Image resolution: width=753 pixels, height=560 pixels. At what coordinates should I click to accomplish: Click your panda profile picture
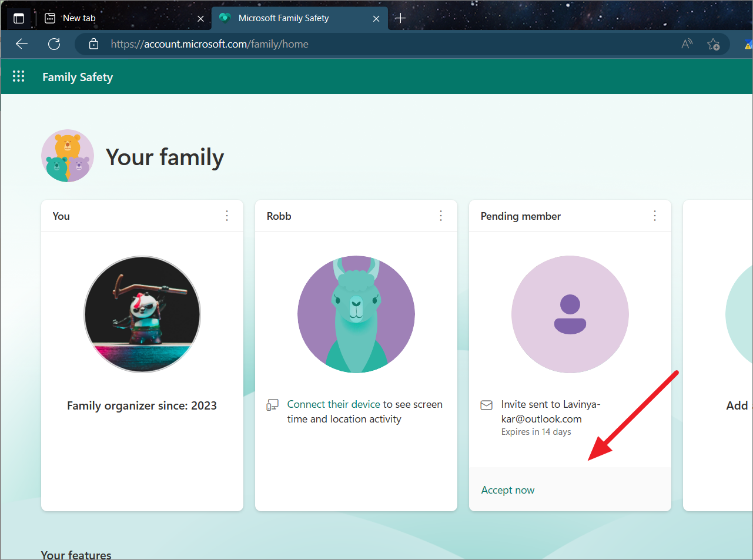142,314
